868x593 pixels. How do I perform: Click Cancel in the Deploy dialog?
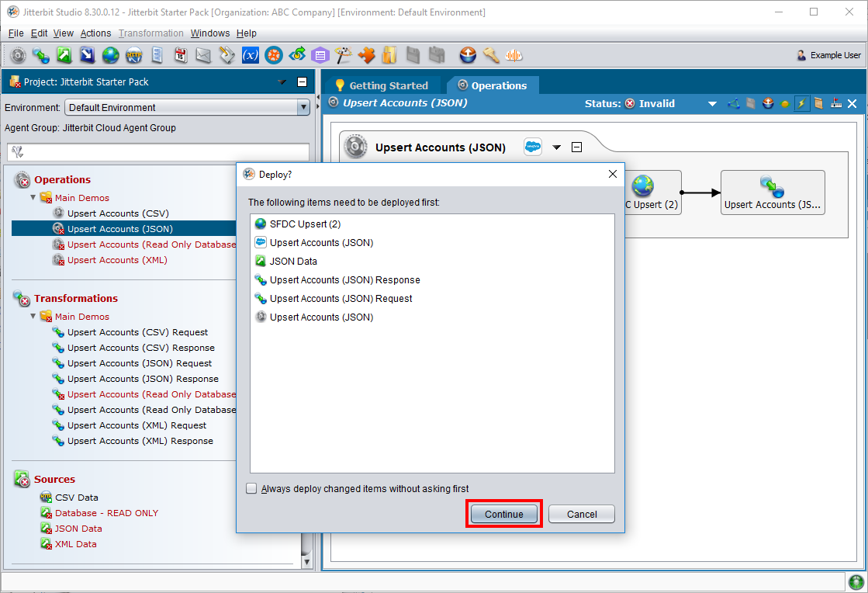pos(581,514)
